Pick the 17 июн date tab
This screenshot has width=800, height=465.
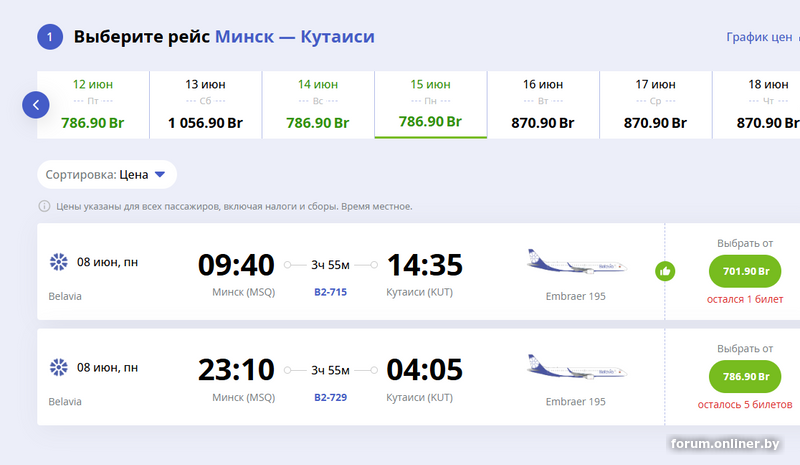coord(656,104)
